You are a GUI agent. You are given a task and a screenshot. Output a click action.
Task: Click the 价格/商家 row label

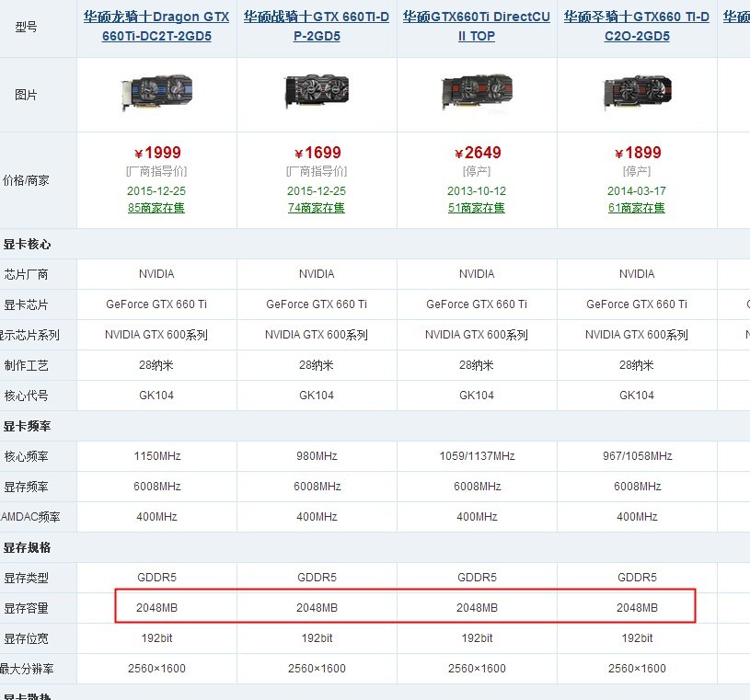pos(26,180)
